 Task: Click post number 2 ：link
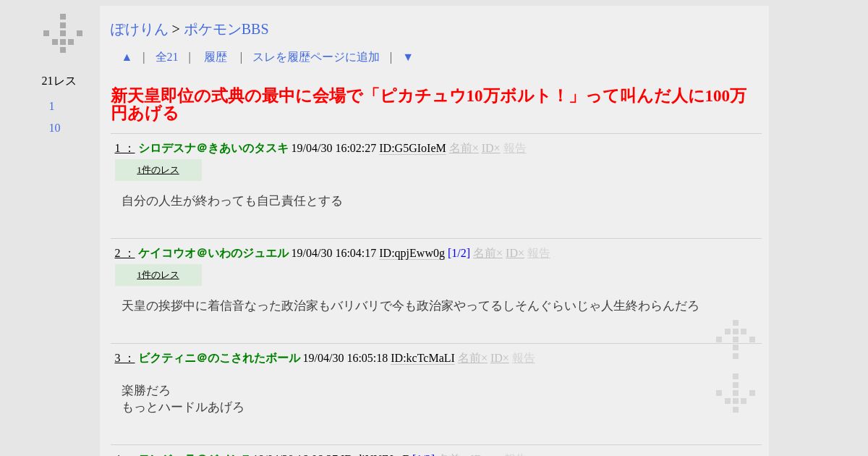pos(124,253)
